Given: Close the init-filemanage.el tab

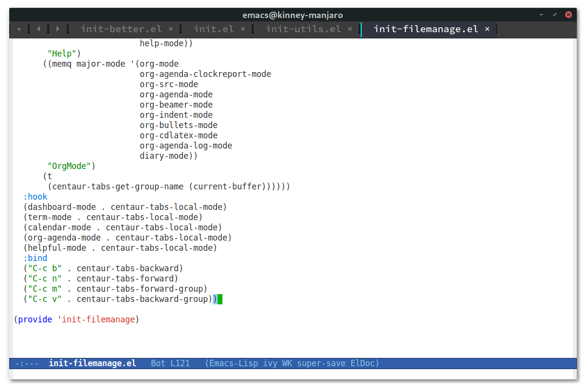Looking at the screenshot, I should coord(487,29).
